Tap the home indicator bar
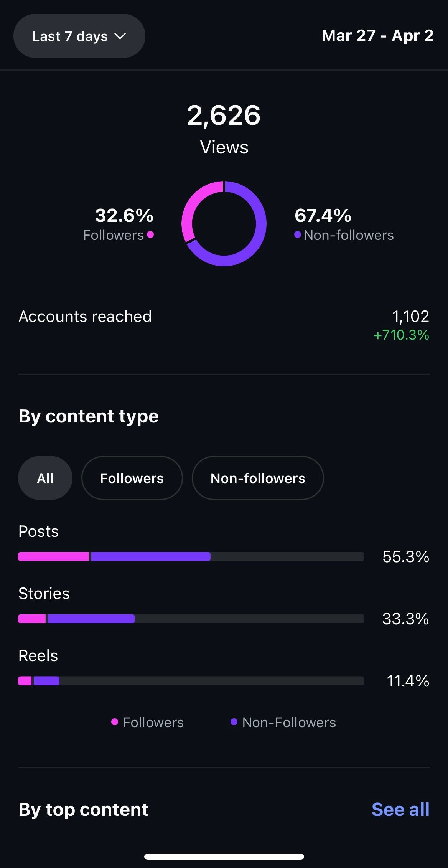Viewport: 448px width, 868px height. [224, 856]
